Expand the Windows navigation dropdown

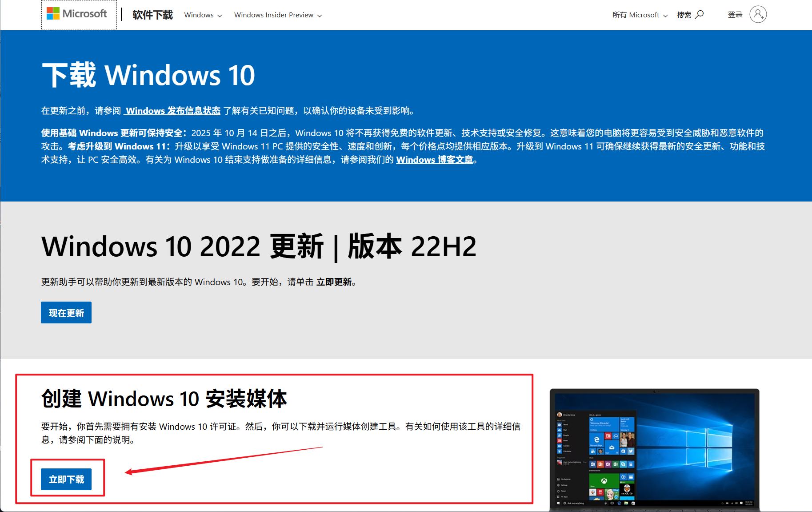[x=203, y=15]
